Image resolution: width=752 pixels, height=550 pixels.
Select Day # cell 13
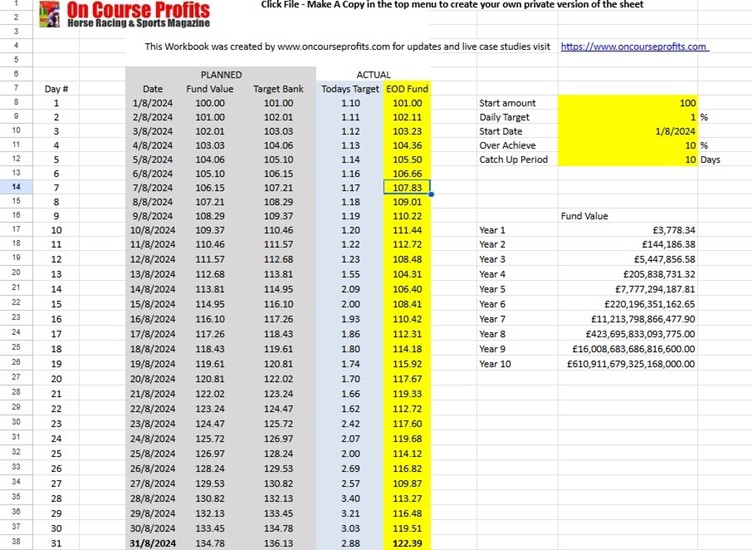56,274
